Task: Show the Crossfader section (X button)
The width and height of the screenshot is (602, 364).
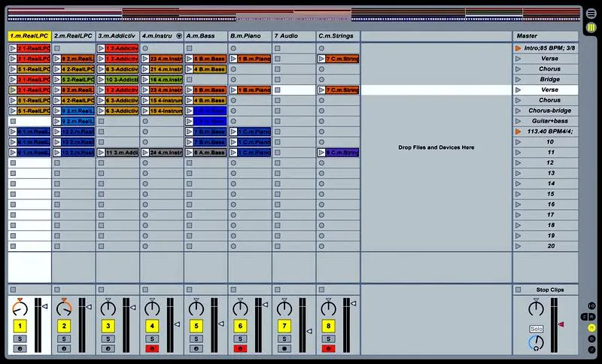Action: coord(591,350)
